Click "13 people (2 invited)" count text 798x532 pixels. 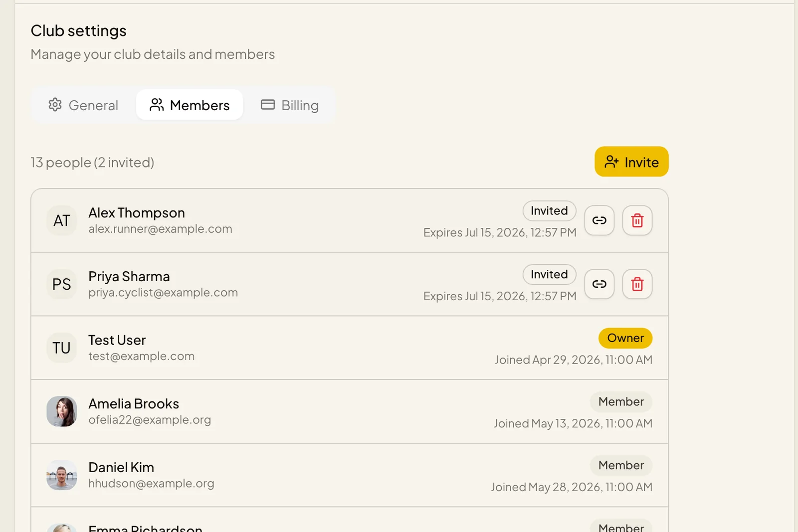click(92, 163)
